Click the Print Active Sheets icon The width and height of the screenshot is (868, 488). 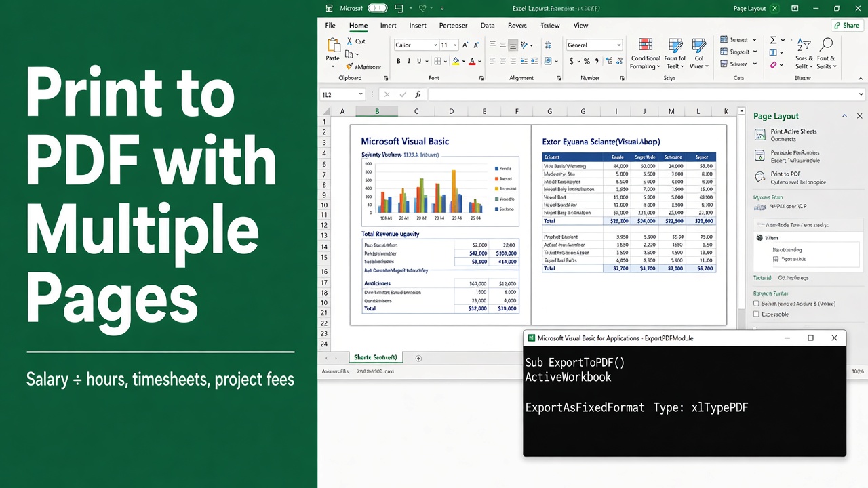[x=759, y=134]
